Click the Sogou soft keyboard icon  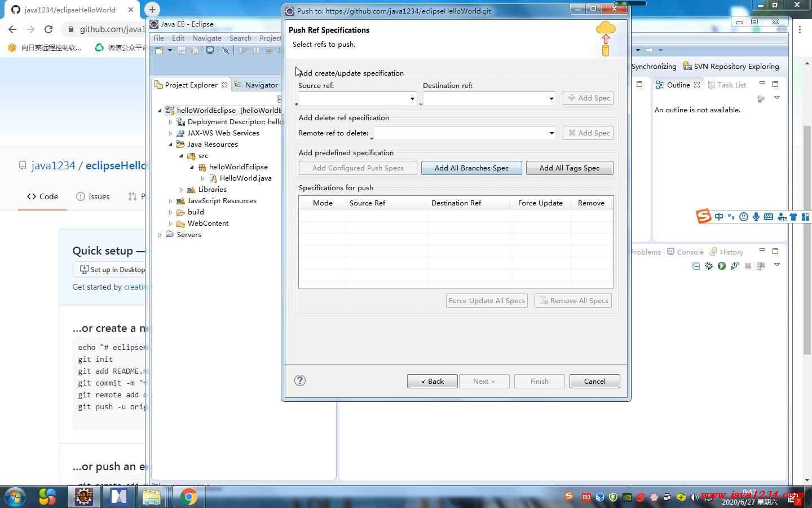769,217
